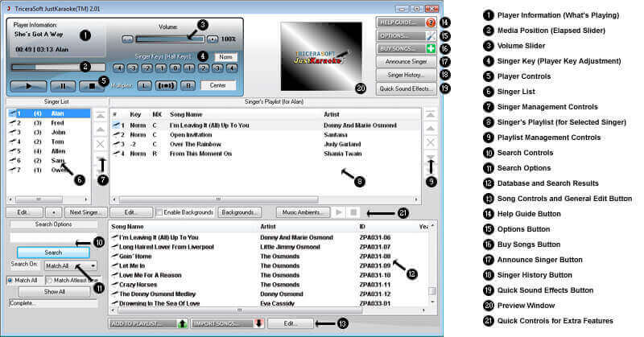This screenshot has width=644, height=337.
Task: Click the JustKaraoke preview window
Action: click(x=321, y=56)
